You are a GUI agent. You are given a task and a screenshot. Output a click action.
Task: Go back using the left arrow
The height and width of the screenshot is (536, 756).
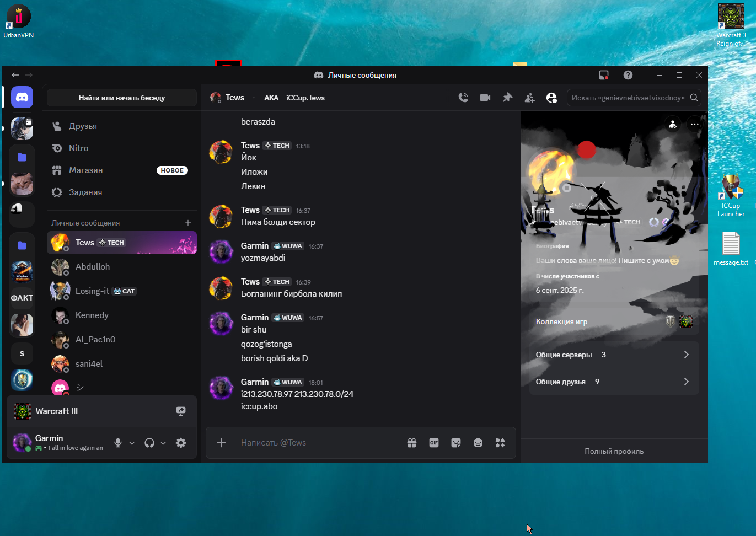tap(15, 75)
